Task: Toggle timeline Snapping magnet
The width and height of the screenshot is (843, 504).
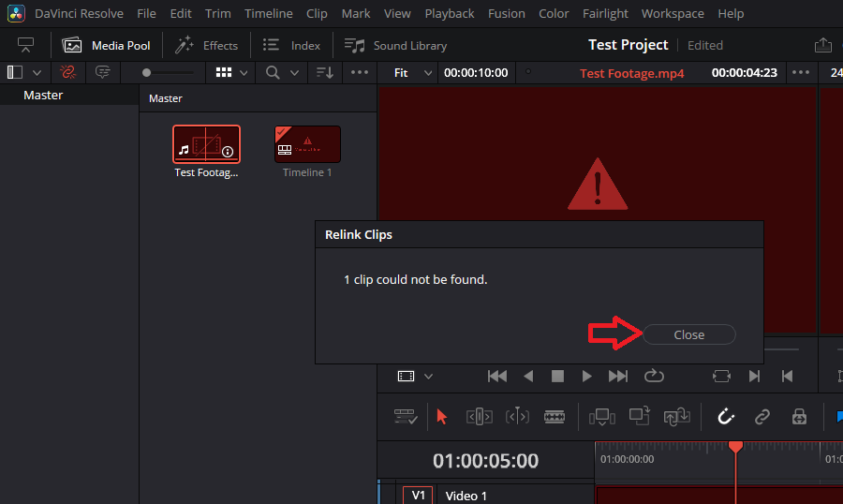Action: pos(725,417)
